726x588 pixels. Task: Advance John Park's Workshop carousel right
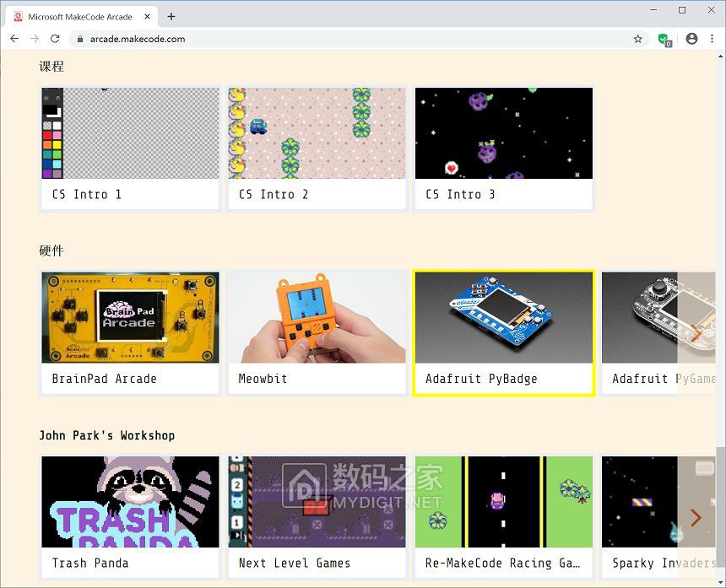[x=696, y=517]
